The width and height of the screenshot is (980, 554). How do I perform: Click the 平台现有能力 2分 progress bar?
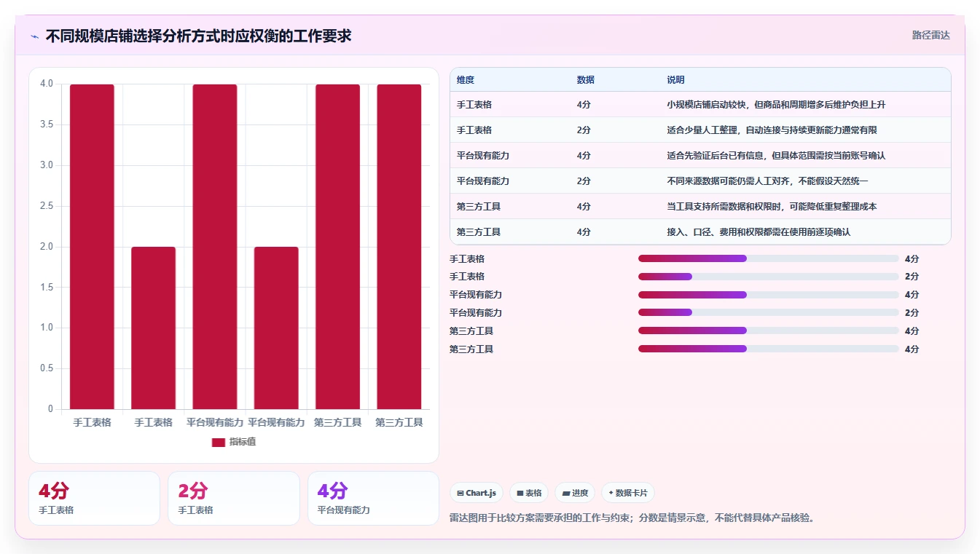click(768, 313)
